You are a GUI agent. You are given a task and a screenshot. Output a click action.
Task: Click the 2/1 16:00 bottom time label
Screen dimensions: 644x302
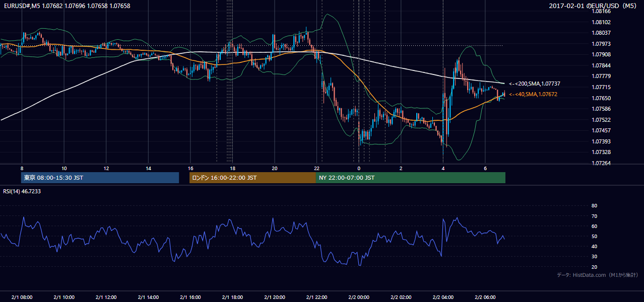click(190, 297)
